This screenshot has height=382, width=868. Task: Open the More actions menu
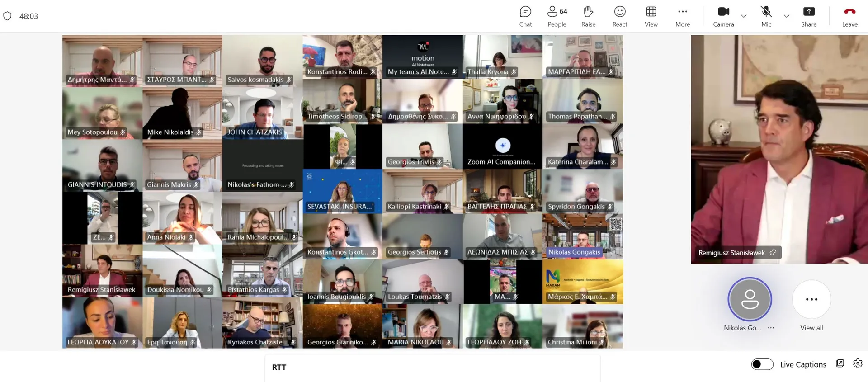683,17
